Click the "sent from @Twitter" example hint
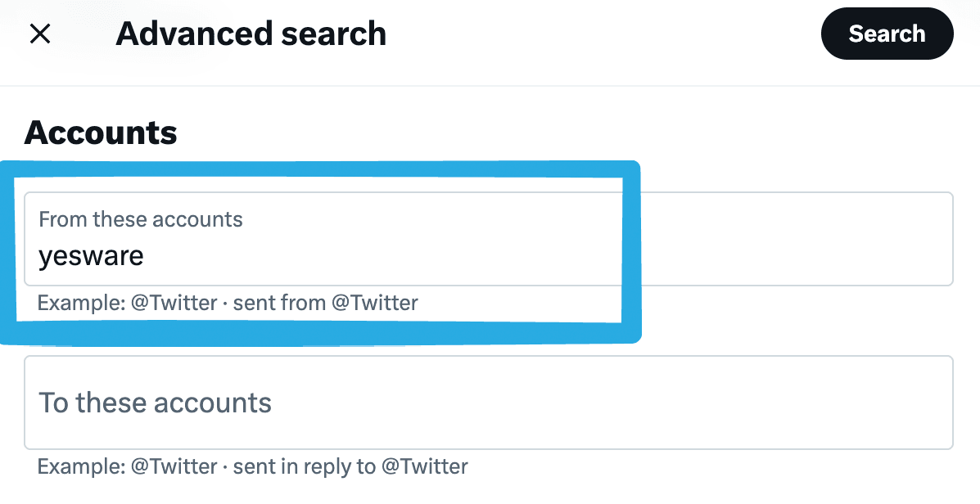Image resolution: width=980 pixels, height=504 pixels. 325,304
